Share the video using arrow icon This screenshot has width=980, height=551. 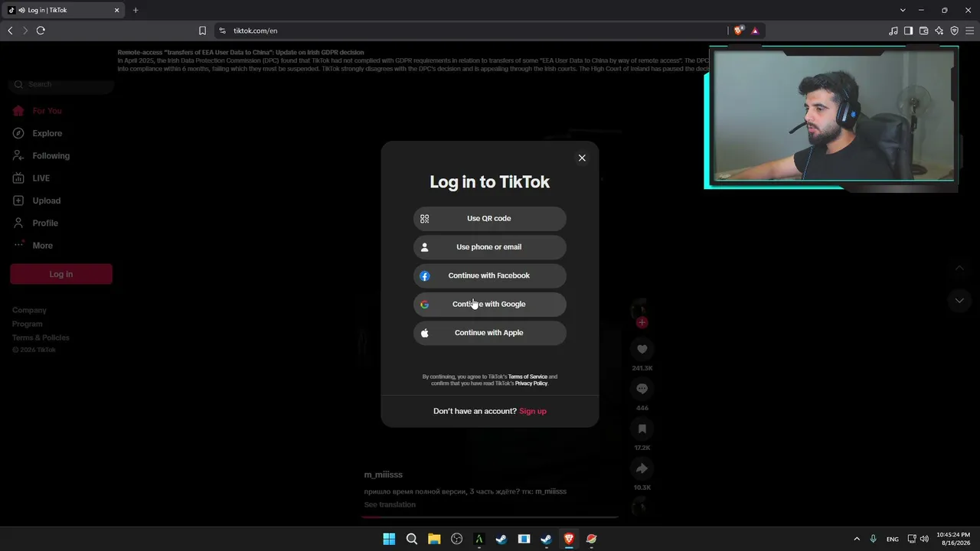pos(642,468)
